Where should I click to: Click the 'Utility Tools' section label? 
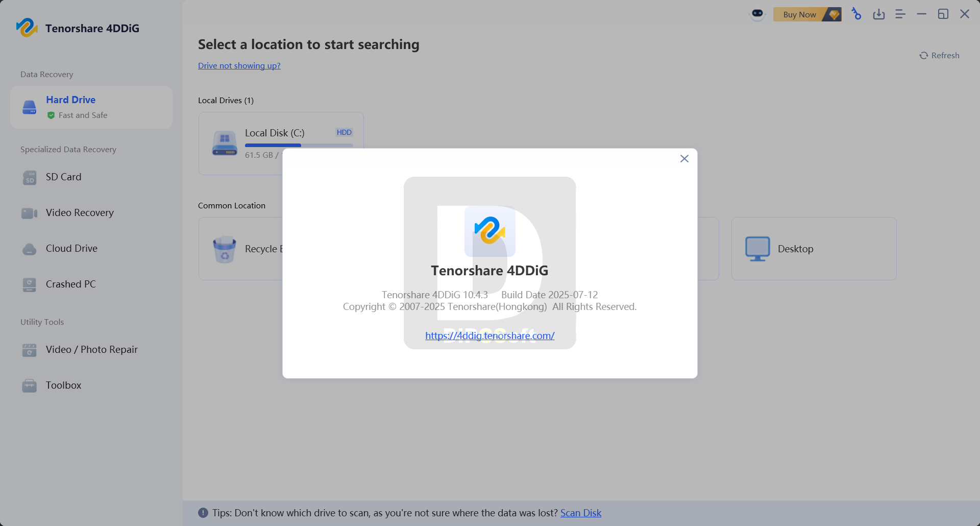pos(42,322)
